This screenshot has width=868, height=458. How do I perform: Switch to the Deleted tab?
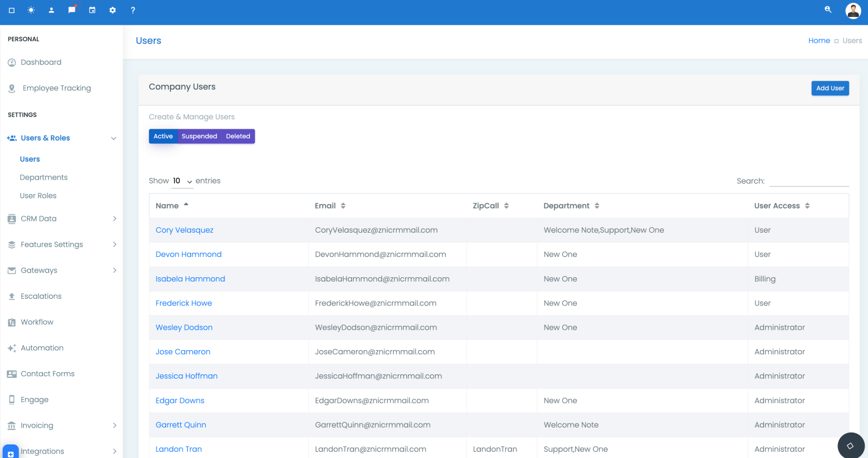click(x=237, y=136)
